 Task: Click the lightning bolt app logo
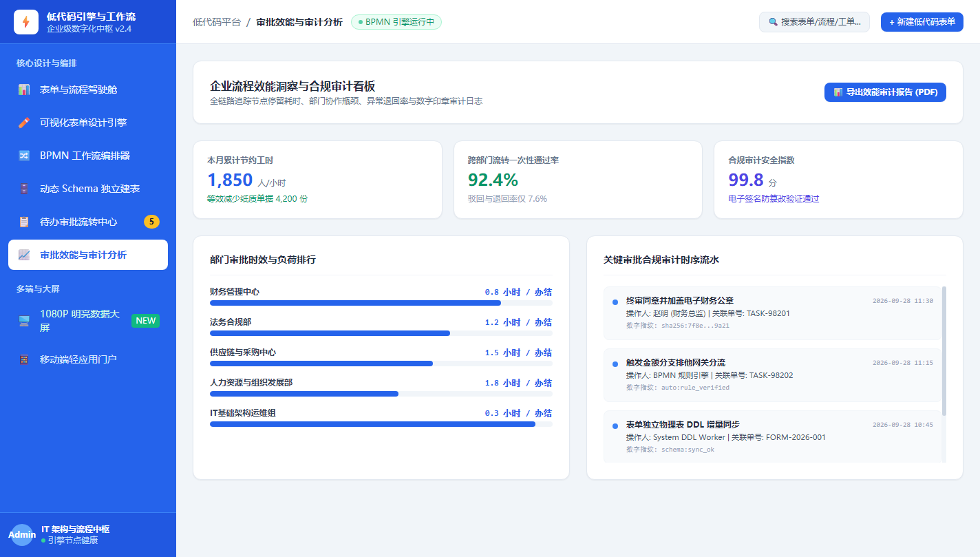click(26, 22)
